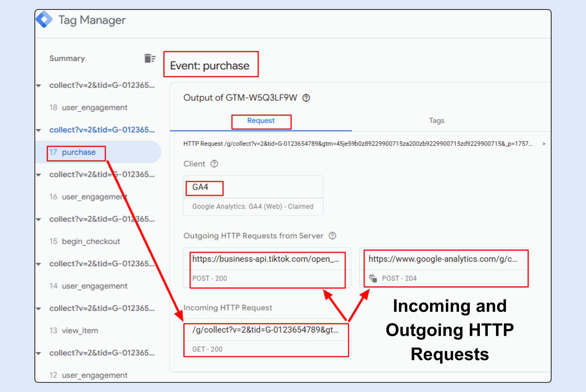The height and width of the screenshot is (392, 586).
Task: Open help for Outgoing HTTP Requests
Action: (332, 236)
